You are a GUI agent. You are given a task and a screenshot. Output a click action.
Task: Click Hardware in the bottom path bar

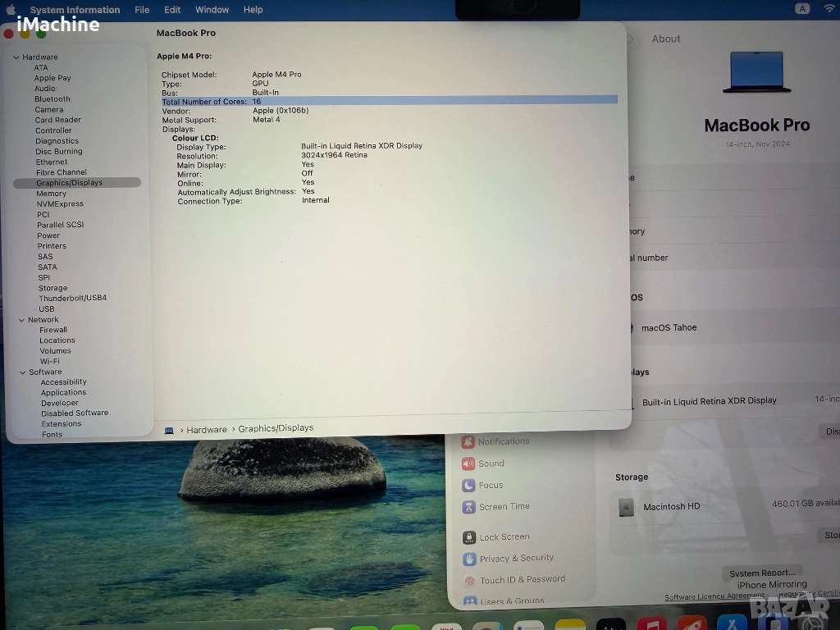tap(206, 429)
